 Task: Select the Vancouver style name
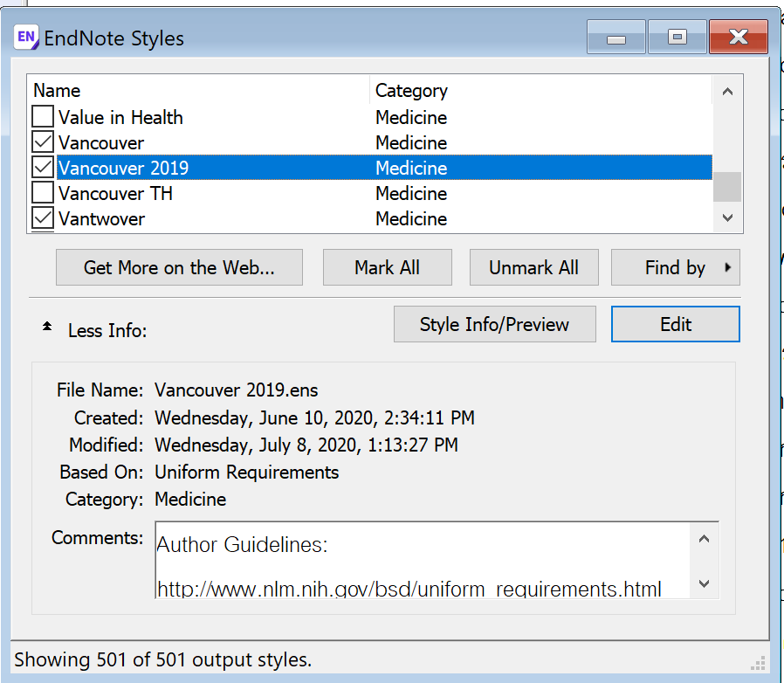(101, 143)
